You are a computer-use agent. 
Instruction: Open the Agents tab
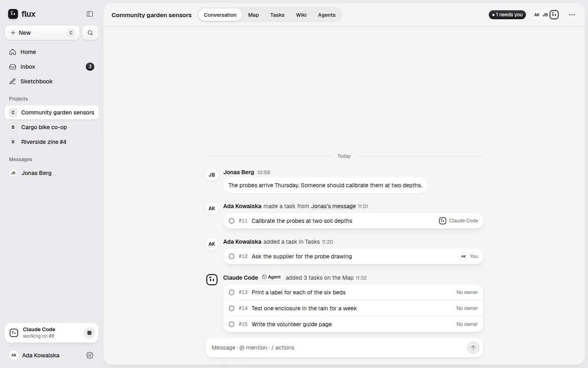327,15
